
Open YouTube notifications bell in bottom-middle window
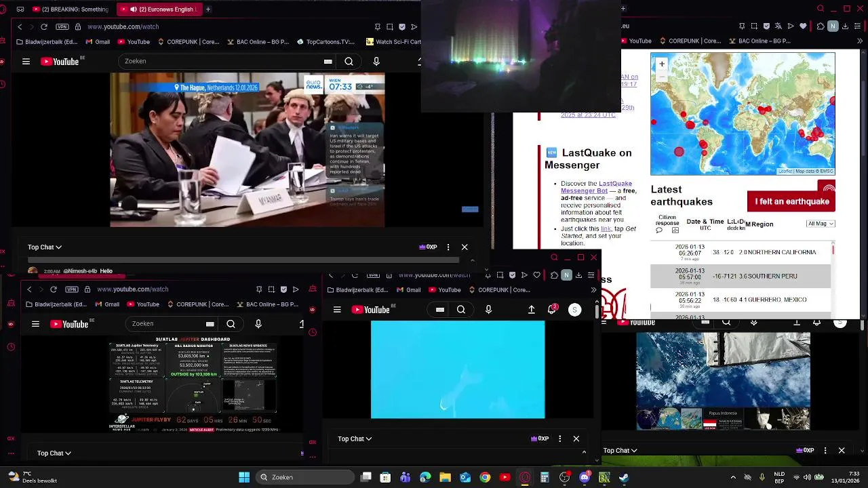click(x=552, y=309)
